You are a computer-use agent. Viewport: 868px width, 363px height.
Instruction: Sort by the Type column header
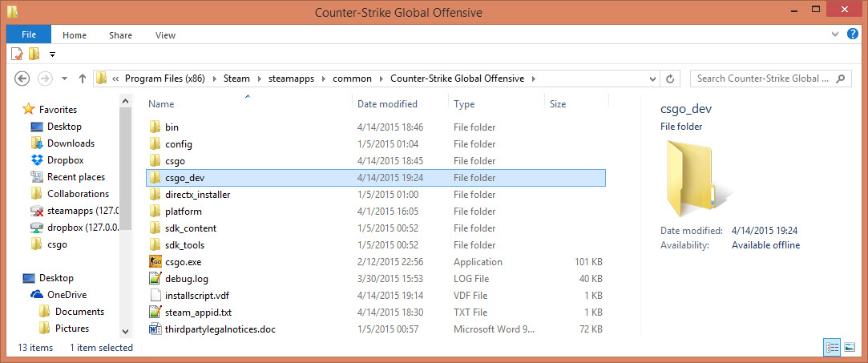(x=462, y=104)
